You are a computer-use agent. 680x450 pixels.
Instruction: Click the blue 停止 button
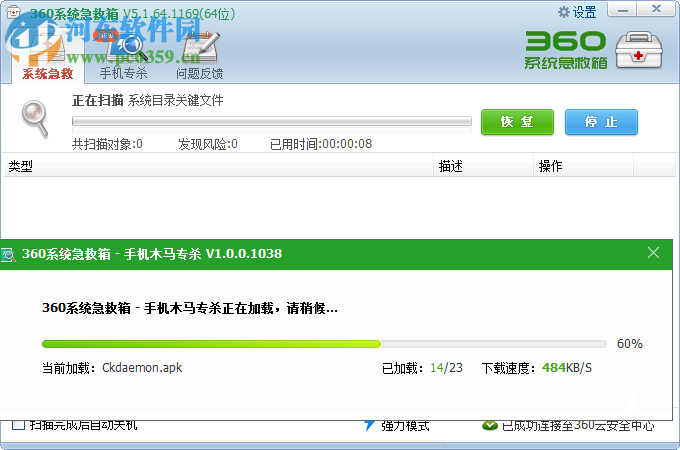click(601, 122)
